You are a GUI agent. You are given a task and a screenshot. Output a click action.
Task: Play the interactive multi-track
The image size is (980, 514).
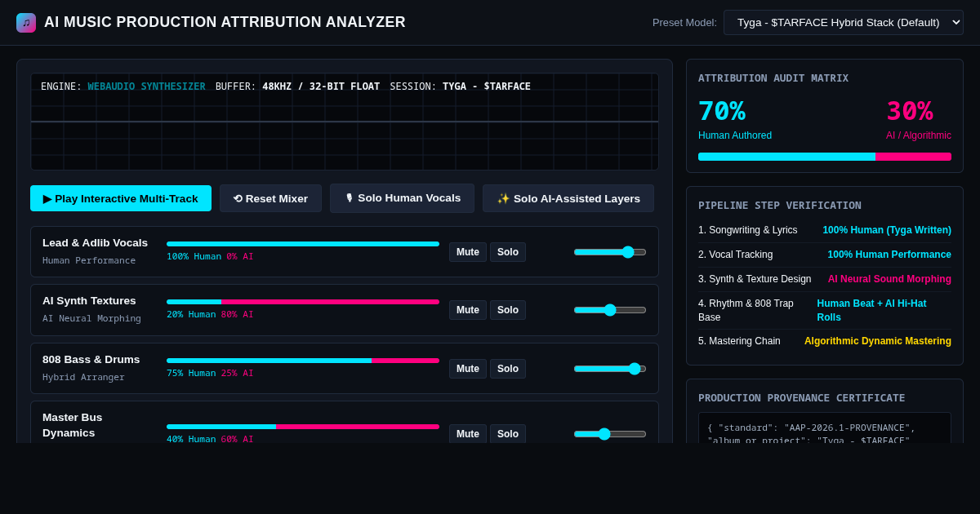(121, 198)
